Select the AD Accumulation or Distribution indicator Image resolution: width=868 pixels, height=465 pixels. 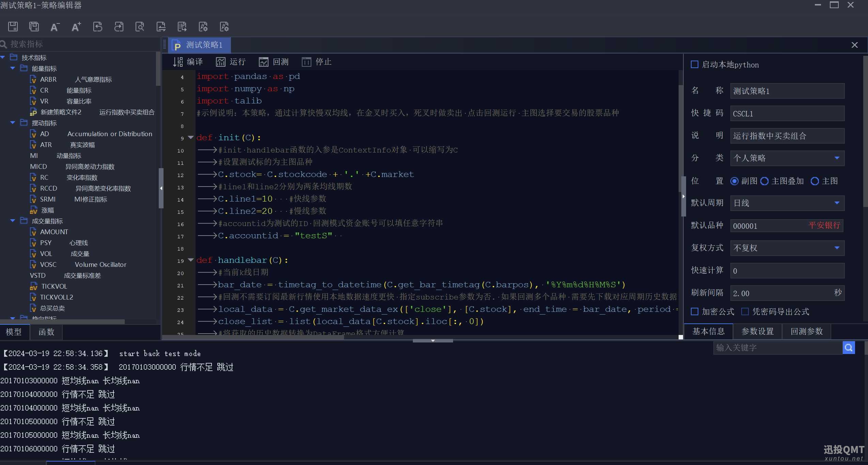click(x=91, y=134)
